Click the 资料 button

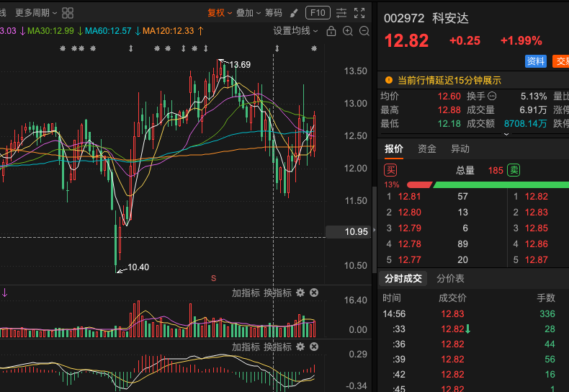pos(536,61)
